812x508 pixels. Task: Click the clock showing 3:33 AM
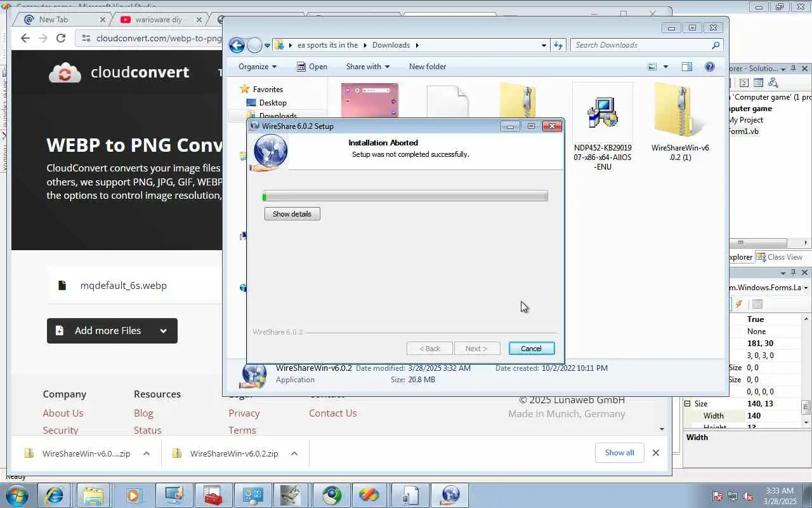tap(779, 491)
